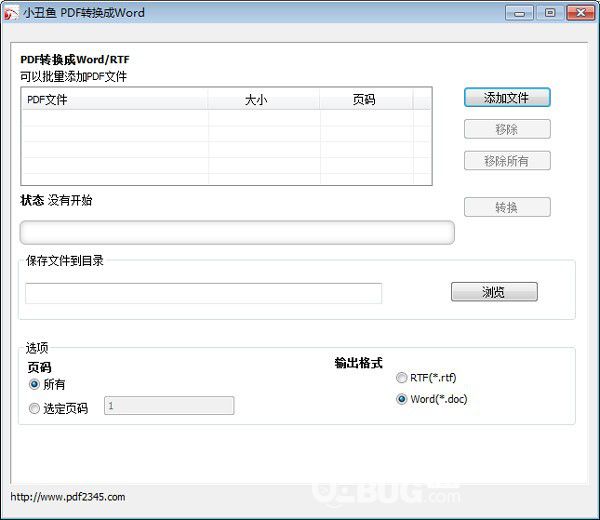600x520 pixels.
Task: Click the 移除 button
Action: point(507,129)
